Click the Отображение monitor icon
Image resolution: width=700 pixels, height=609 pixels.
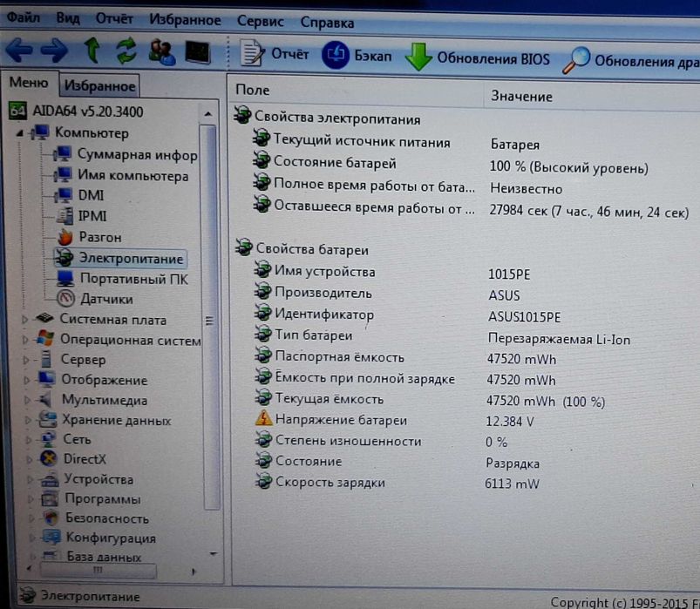46,379
